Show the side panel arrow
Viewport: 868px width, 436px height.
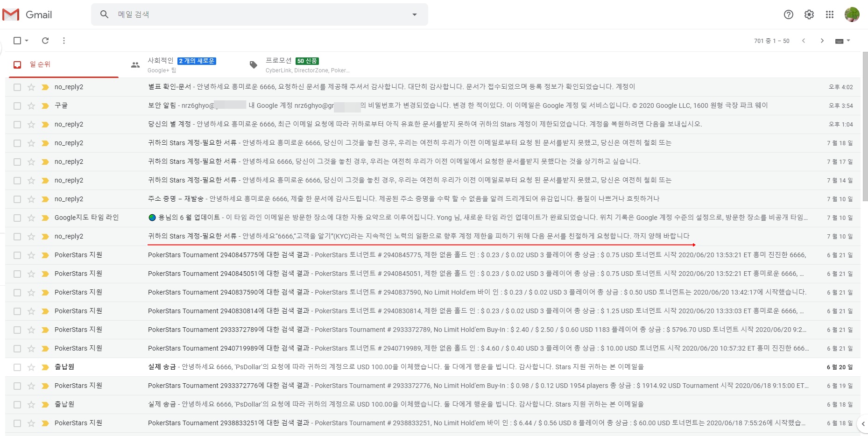[863, 424]
